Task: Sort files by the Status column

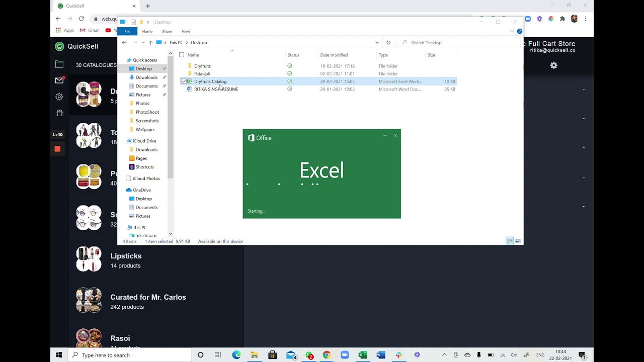Action: pyautogui.click(x=293, y=55)
